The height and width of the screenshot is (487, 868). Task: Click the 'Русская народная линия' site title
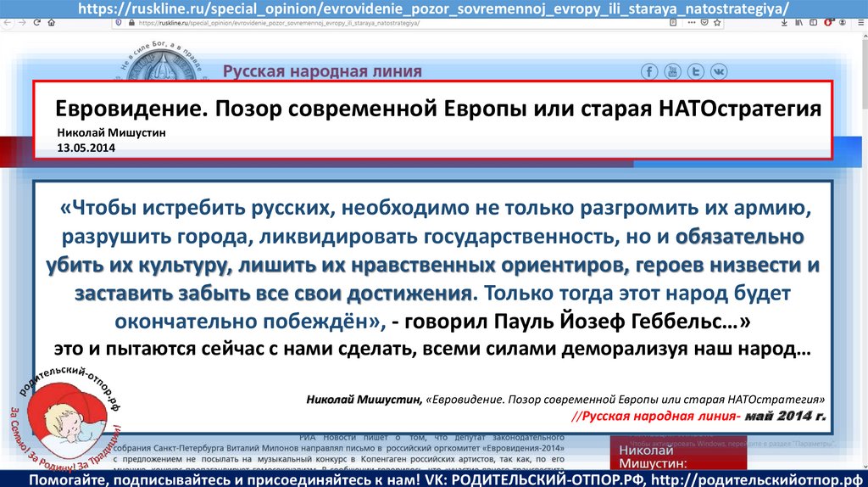[x=322, y=71]
